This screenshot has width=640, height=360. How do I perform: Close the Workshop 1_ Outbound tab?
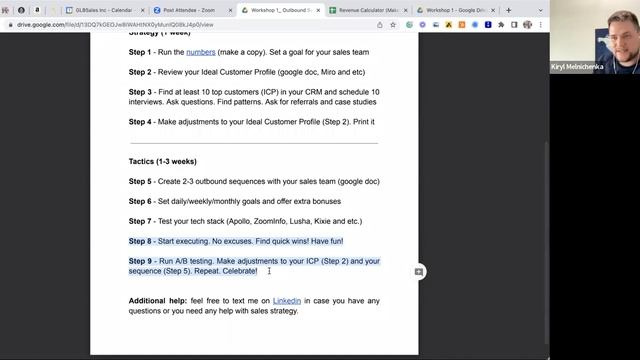click(x=318, y=10)
